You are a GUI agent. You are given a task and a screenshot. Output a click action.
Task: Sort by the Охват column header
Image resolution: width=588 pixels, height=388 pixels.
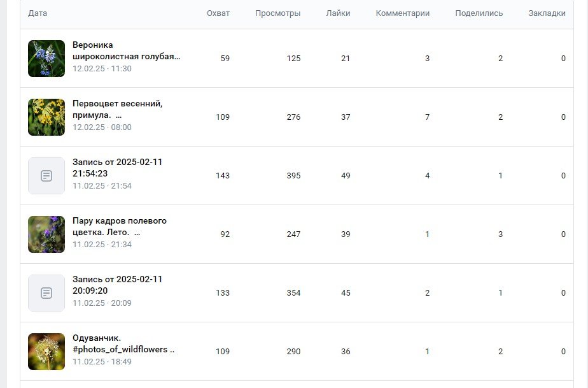coord(218,13)
